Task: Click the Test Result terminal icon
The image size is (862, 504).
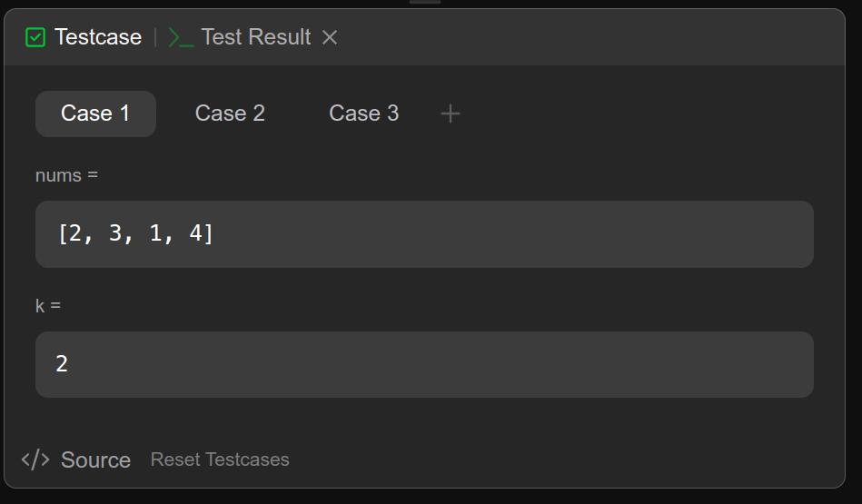Action: [181, 37]
